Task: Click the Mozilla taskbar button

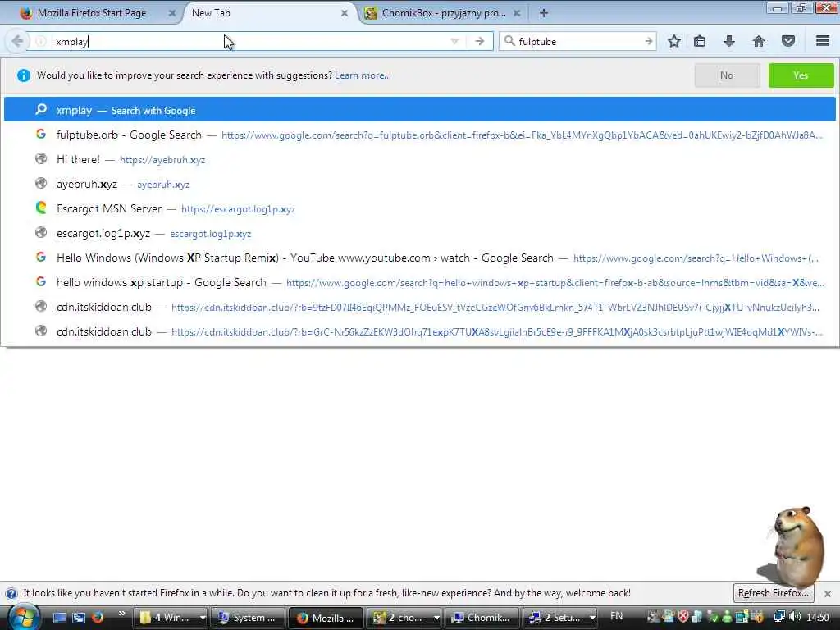Action: [326, 618]
